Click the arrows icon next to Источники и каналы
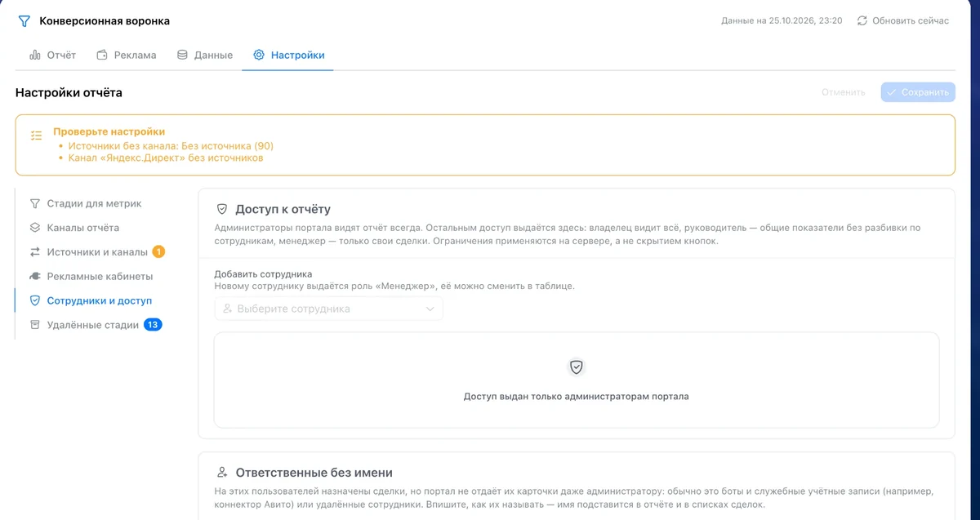Viewport: 980px width, 520px height. coord(34,252)
